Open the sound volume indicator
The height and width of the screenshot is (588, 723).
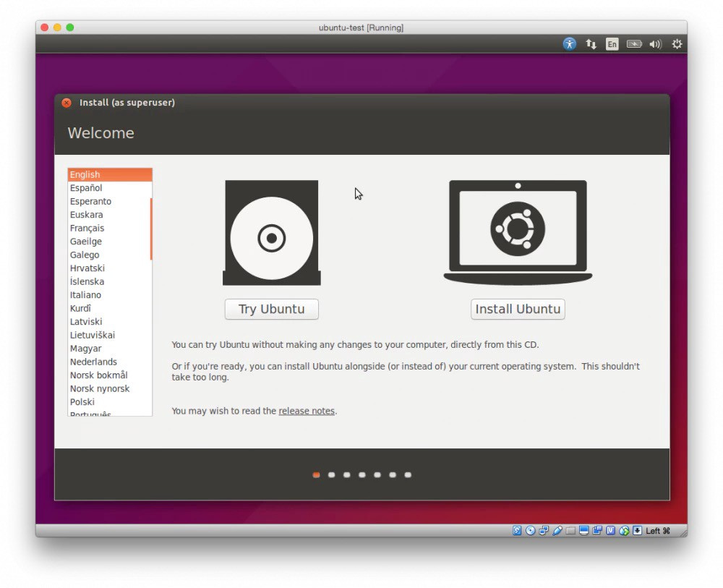[655, 44]
